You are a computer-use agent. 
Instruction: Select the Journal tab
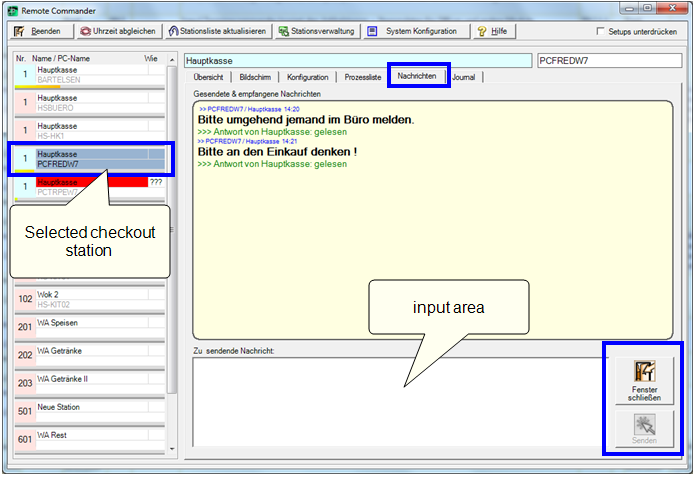[464, 77]
